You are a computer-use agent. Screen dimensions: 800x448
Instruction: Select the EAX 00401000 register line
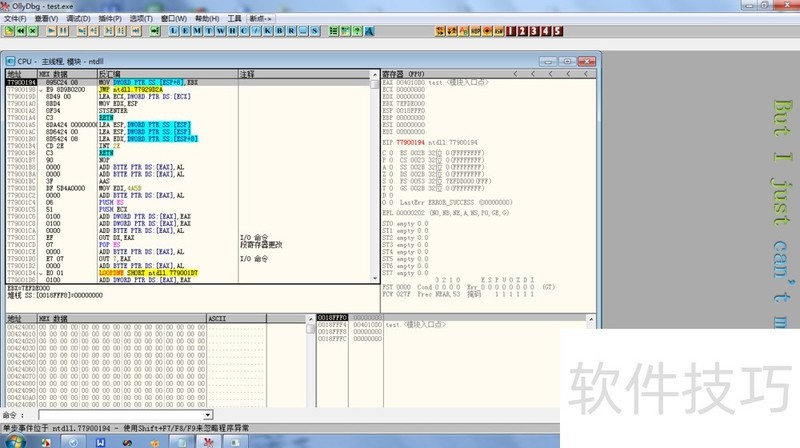(435, 82)
